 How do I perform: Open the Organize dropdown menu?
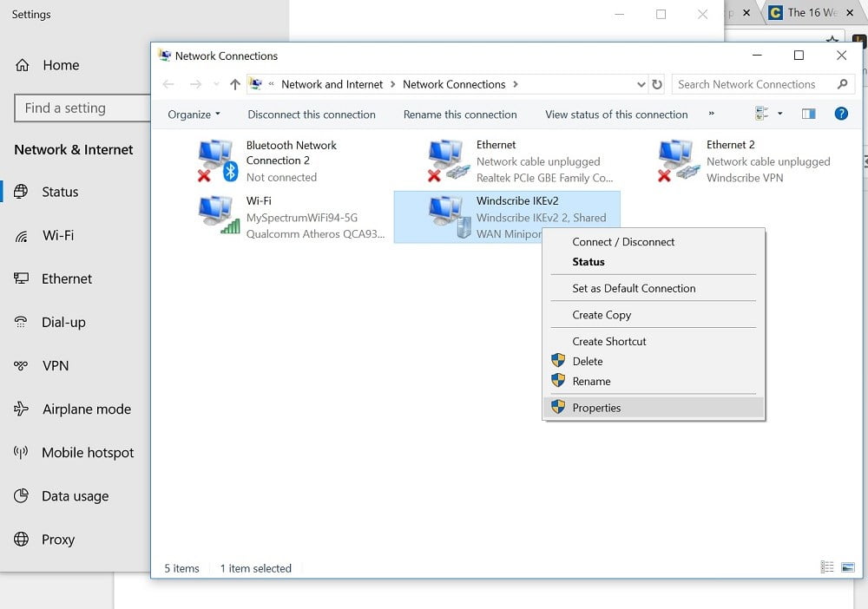click(194, 115)
